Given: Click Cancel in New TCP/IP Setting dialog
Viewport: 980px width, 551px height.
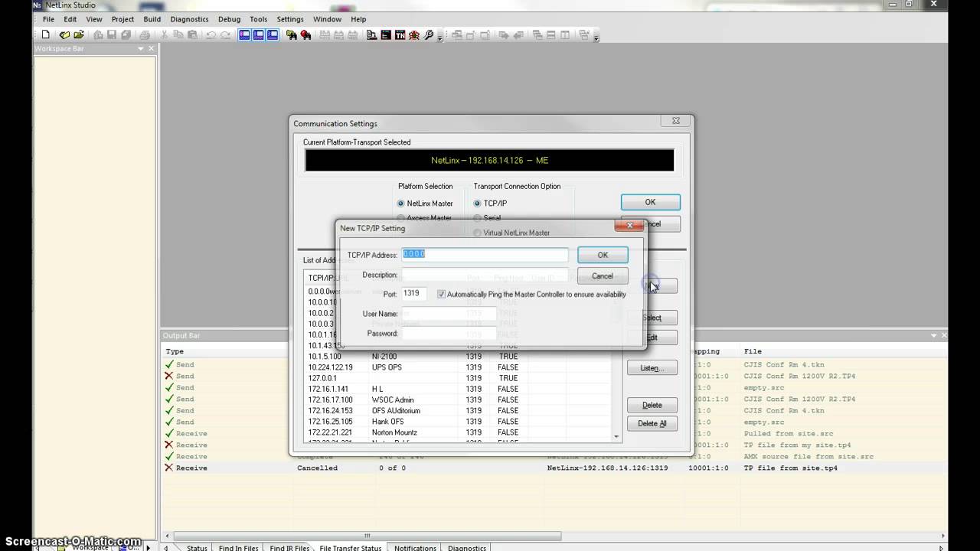Looking at the screenshot, I should (x=603, y=275).
